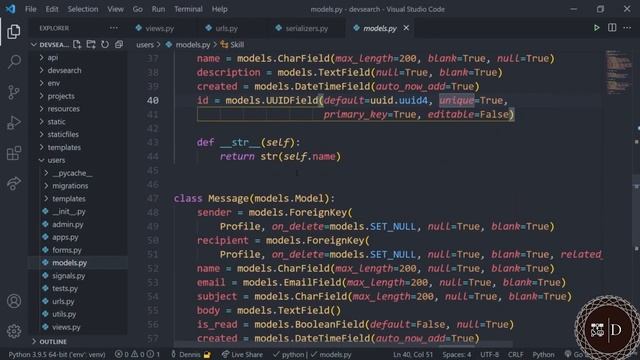Click the Collapse Folders icon in Explorer
The width and height of the screenshot is (640, 360).
[119, 44]
